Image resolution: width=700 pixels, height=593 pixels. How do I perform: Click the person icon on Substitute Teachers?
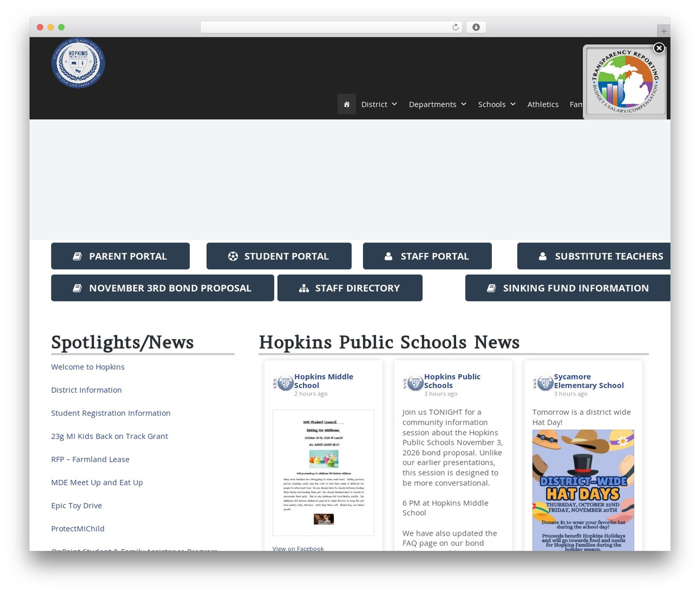click(x=542, y=256)
